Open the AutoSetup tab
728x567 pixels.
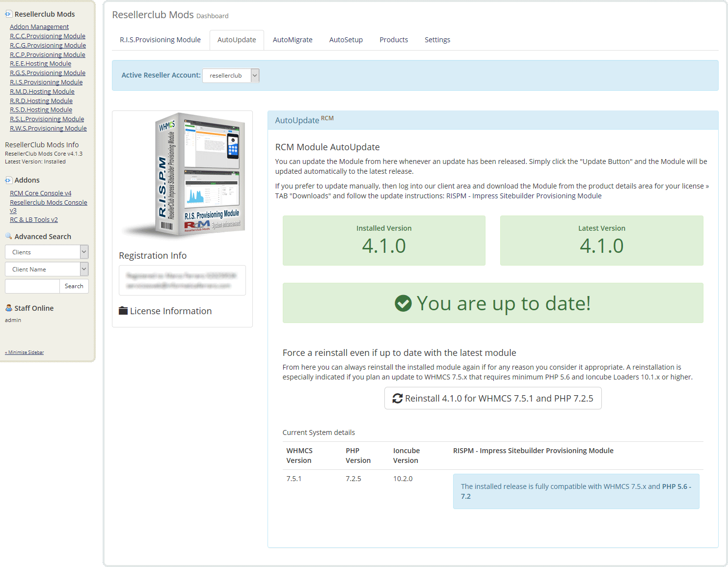(346, 40)
